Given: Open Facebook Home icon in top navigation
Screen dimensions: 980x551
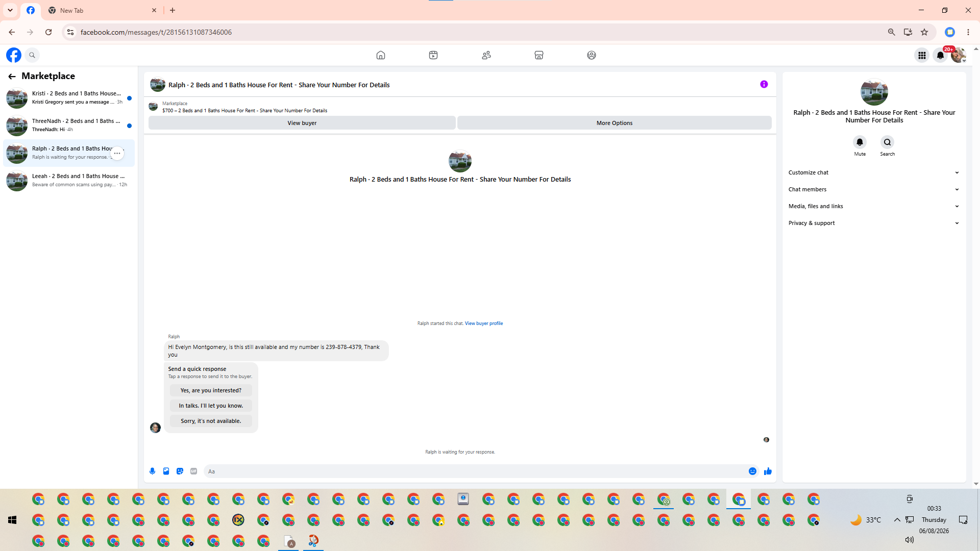Looking at the screenshot, I should pos(381,55).
